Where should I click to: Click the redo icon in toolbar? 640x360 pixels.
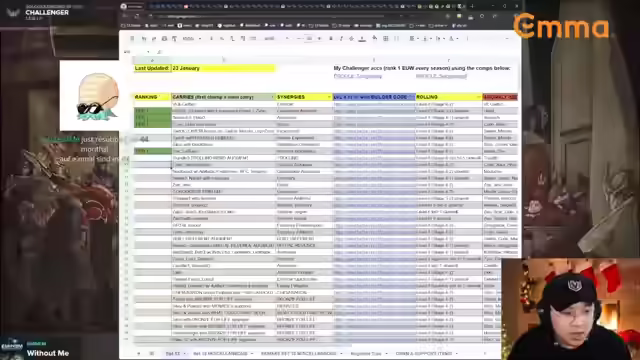154,39
